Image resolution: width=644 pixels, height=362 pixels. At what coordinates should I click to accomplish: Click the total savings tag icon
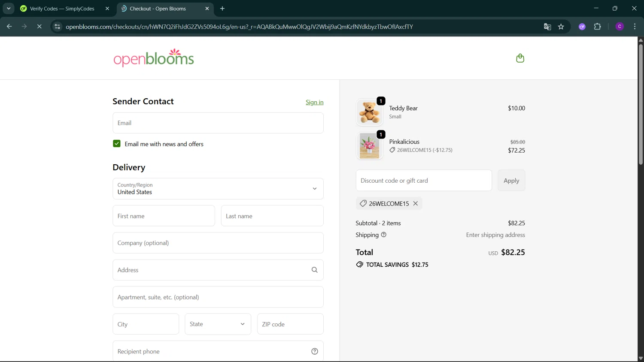359,265
